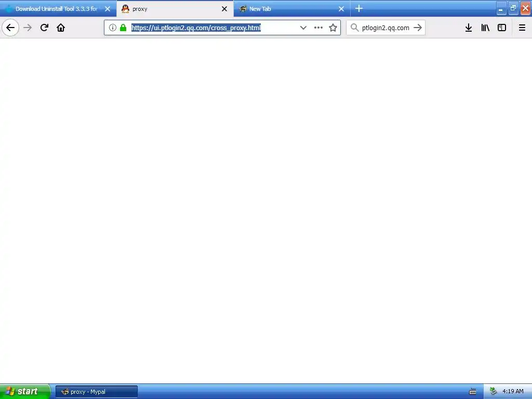Image resolution: width=532 pixels, height=399 pixels.
Task: Open the Downloads panel
Action: click(469, 28)
